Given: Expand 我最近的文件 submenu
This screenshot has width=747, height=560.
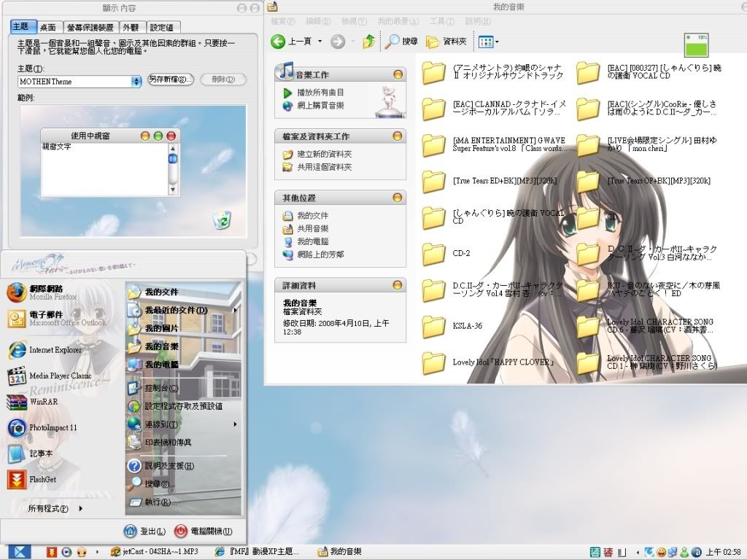Looking at the screenshot, I should click(x=183, y=310).
